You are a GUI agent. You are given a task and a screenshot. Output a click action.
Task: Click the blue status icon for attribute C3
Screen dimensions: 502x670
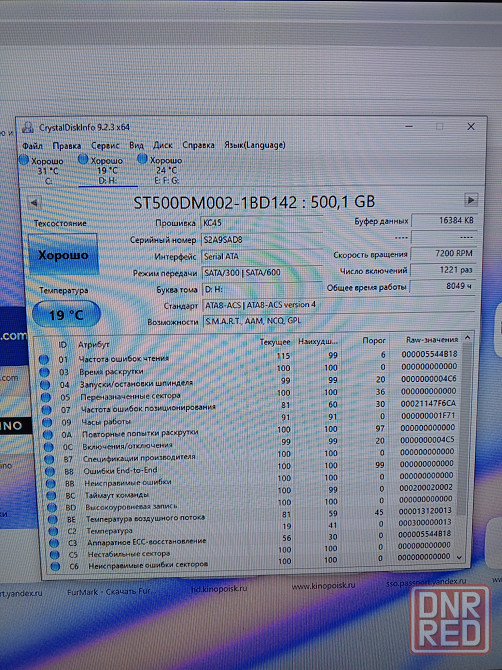point(54,543)
